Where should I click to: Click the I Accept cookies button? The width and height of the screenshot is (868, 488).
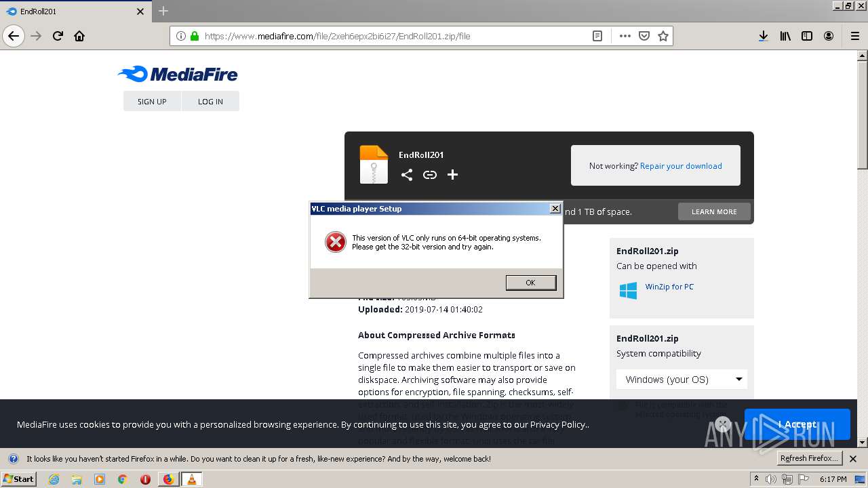(797, 424)
